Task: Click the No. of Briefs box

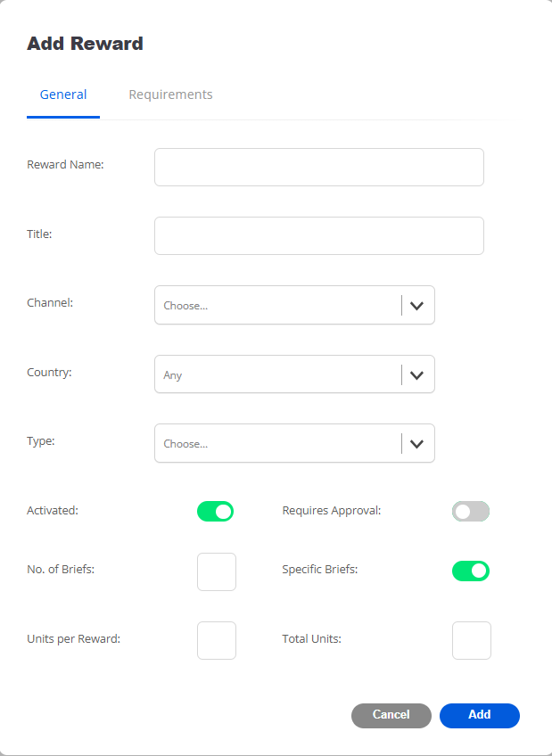Action: (x=217, y=571)
